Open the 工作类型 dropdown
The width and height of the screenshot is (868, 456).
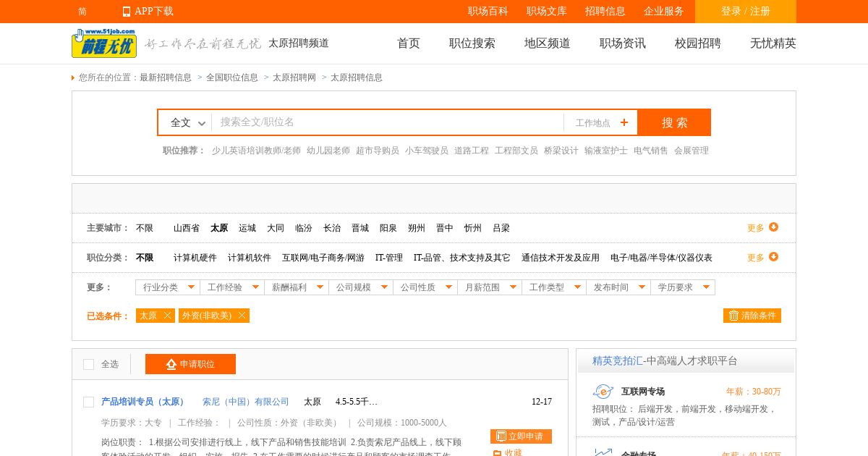point(554,287)
